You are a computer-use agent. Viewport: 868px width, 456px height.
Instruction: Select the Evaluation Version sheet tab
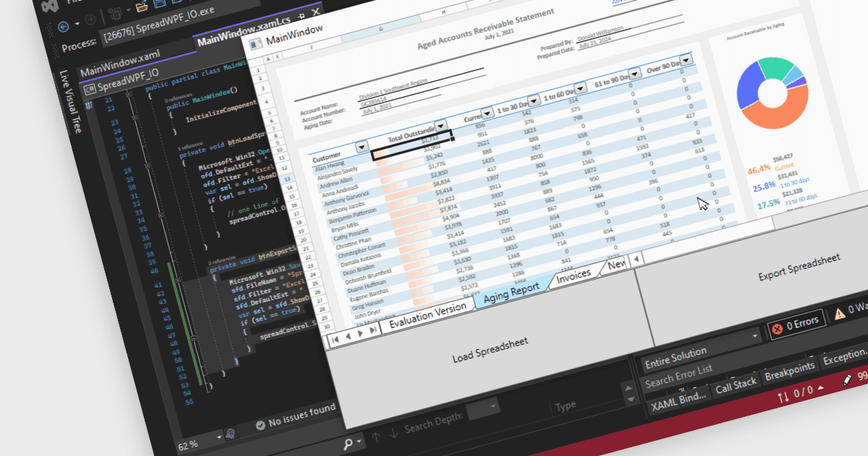coord(427,315)
